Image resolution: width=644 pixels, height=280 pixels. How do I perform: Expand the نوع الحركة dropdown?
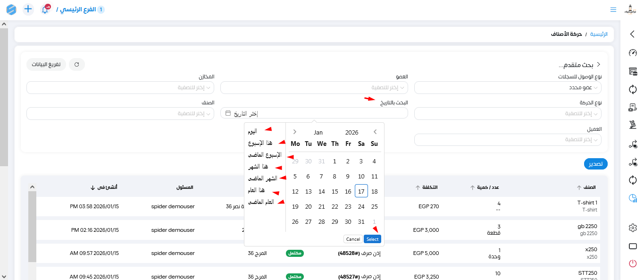508,114
